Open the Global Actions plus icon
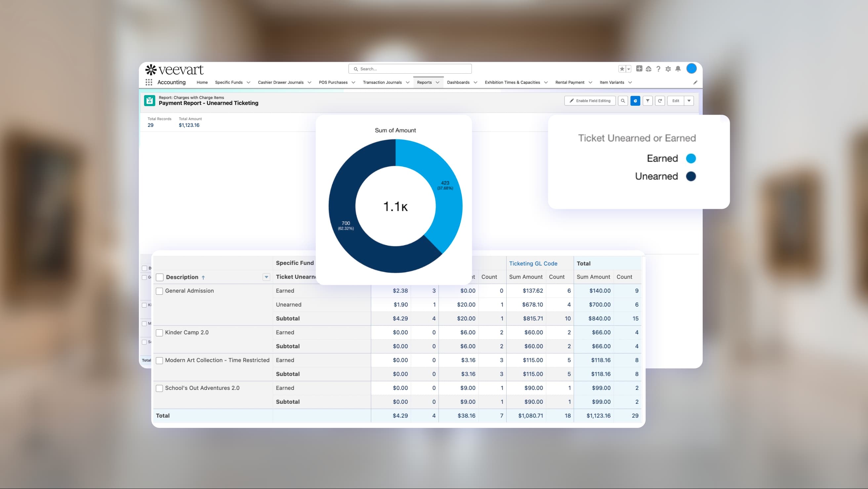This screenshot has width=868, height=489. pyautogui.click(x=639, y=69)
